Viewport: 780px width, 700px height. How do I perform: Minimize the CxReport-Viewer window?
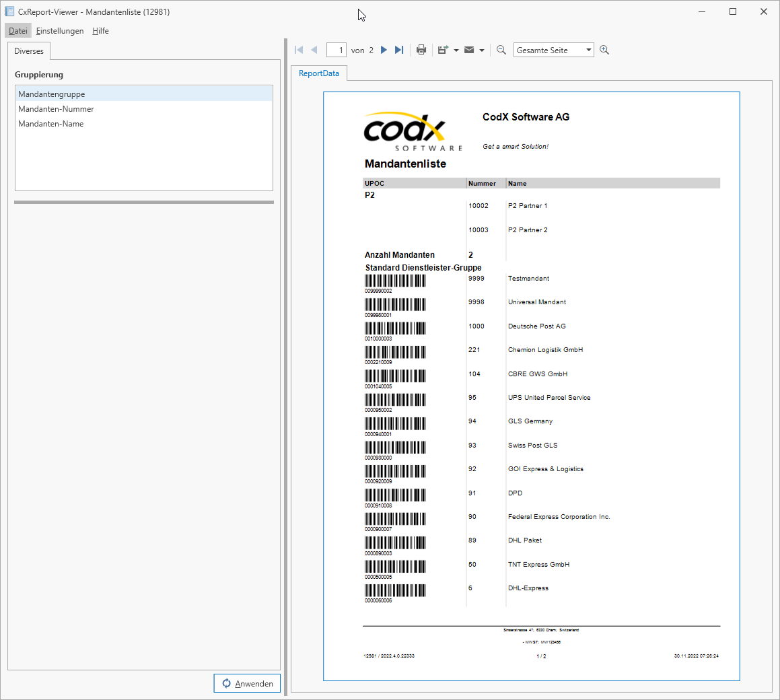pyautogui.click(x=702, y=11)
